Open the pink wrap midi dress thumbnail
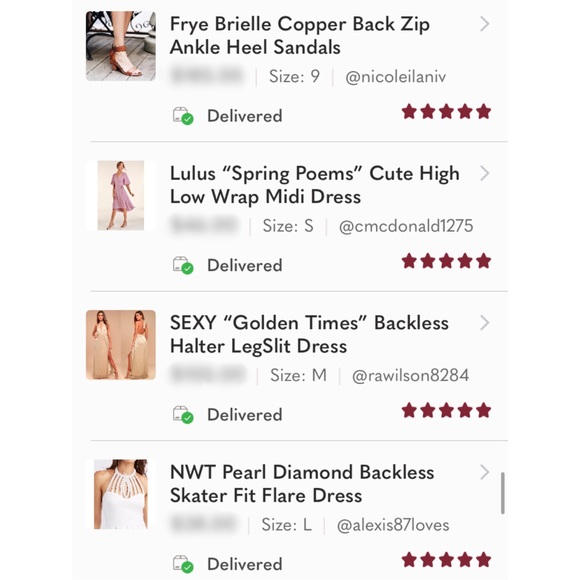 click(121, 195)
